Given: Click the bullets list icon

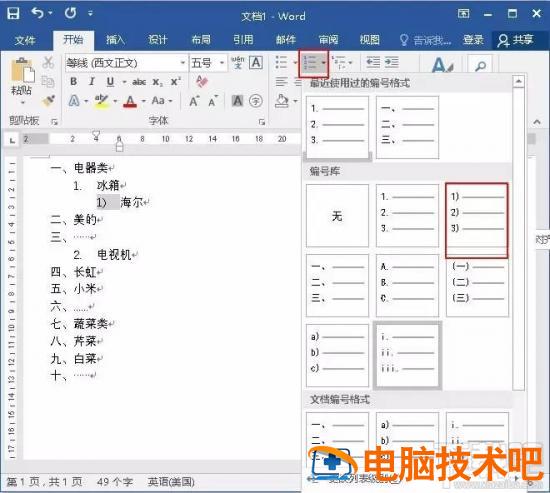Looking at the screenshot, I should click(281, 62).
